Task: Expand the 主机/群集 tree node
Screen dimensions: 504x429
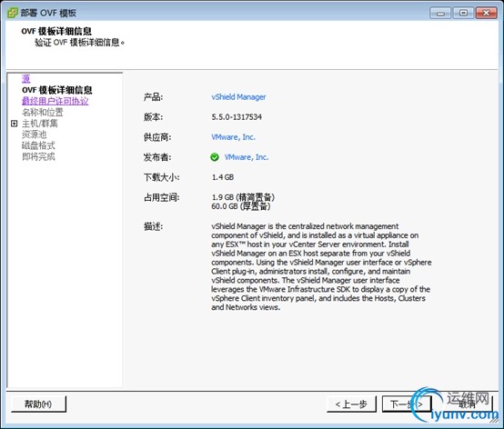Action: pos(14,124)
